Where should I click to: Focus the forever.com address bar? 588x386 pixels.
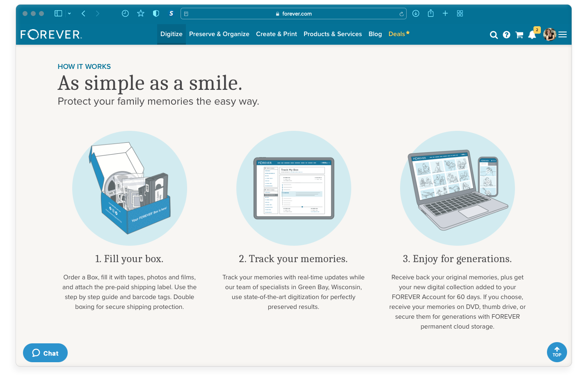[x=293, y=14]
